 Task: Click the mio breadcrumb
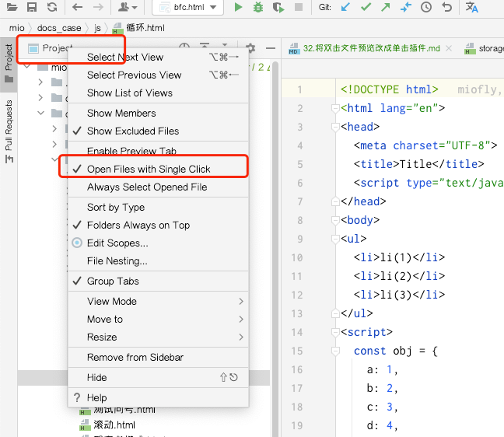click(16, 28)
